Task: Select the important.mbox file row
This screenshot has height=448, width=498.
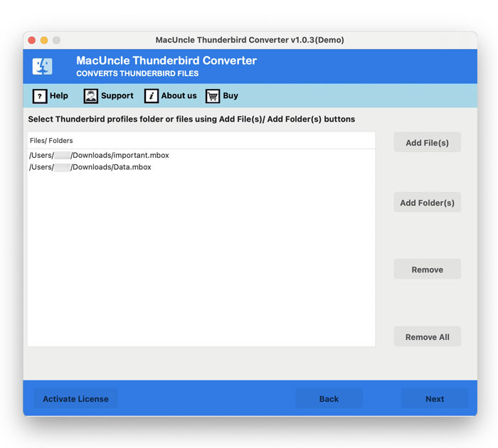Action: (x=201, y=155)
